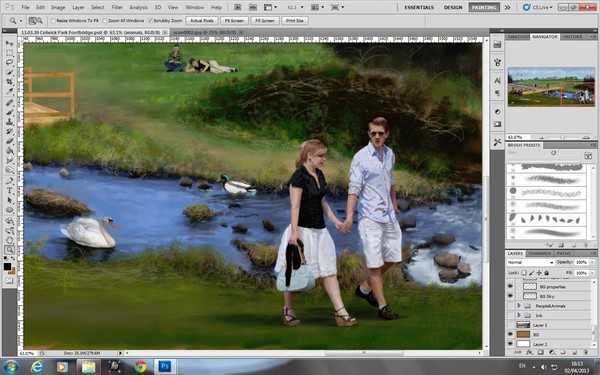600x375 pixels.
Task: Show the People&Animals group
Action: tap(510, 305)
